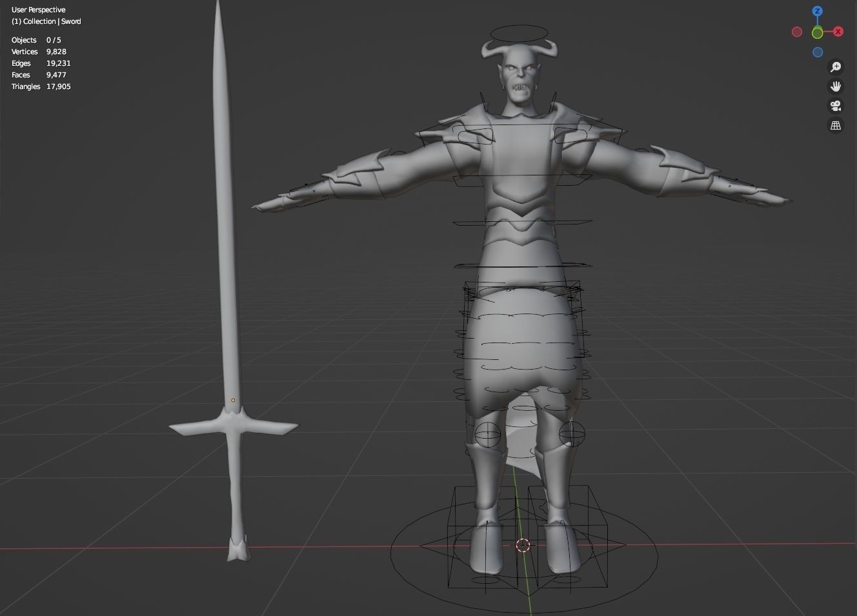Viewport: 857px width, 616px height.
Task: Click the dark red negative-X gizmo sphere
Action: click(797, 31)
